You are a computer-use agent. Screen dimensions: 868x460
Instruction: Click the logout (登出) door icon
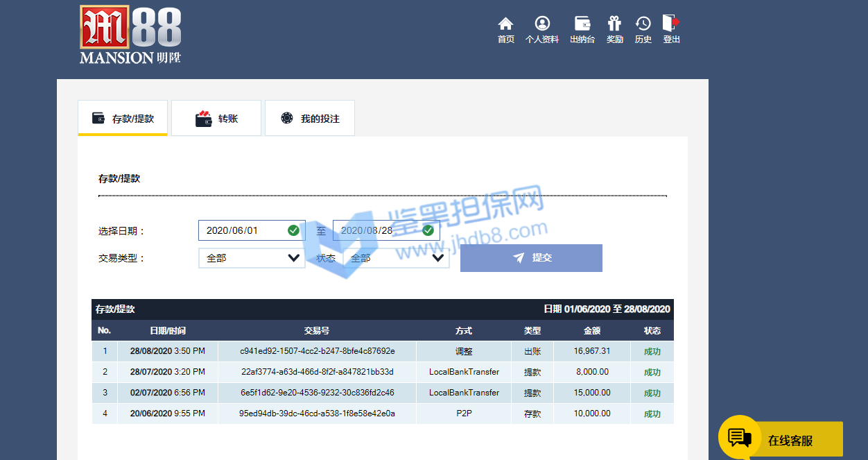click(x=670, y=24)
